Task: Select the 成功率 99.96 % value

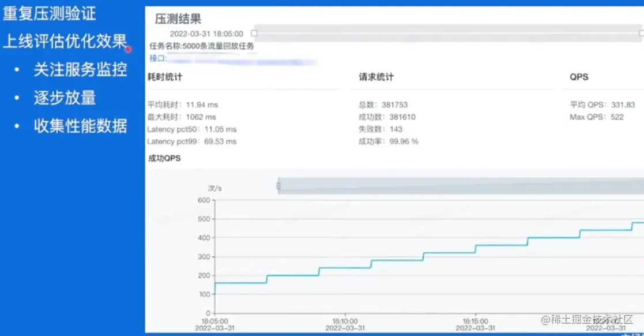Action: (x=404, y=141)
